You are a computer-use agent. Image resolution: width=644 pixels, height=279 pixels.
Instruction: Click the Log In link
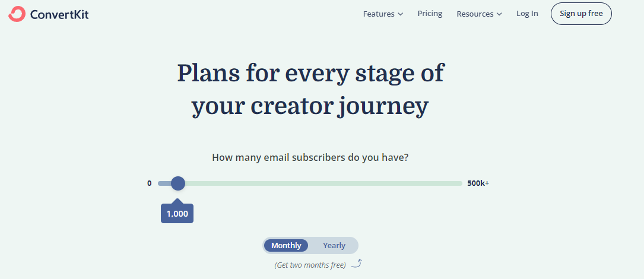527,14
